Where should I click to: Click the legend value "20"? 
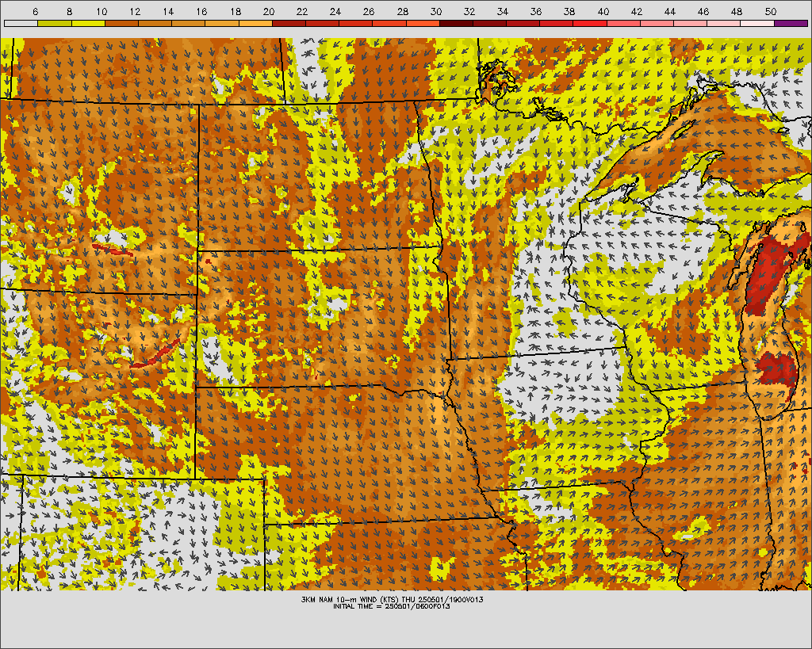268,11
